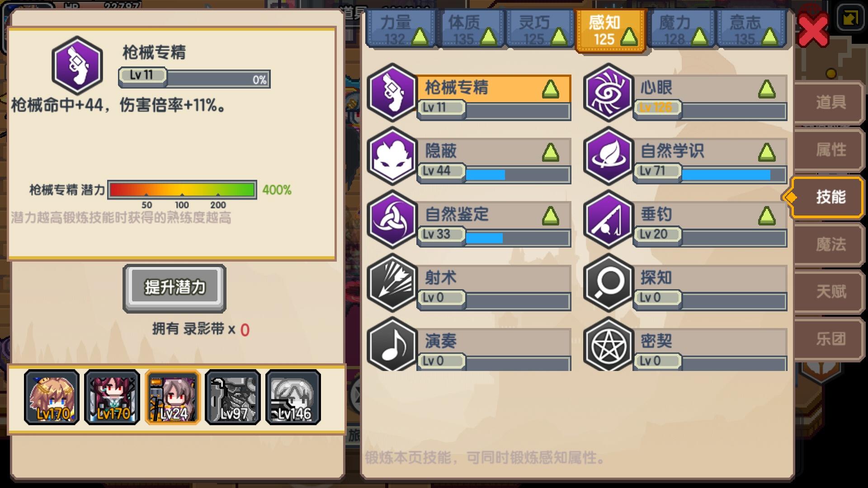Expand the 垂钓 skill green arrow
The height and width of the screenshot is (488, 868).
click(767, 216)
